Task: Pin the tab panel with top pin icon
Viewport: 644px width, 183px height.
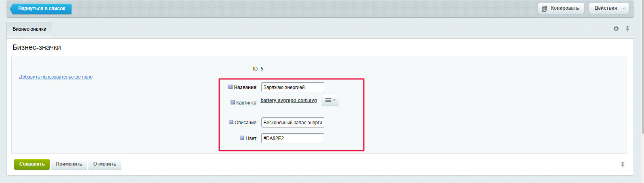Action: pos(627,29)
